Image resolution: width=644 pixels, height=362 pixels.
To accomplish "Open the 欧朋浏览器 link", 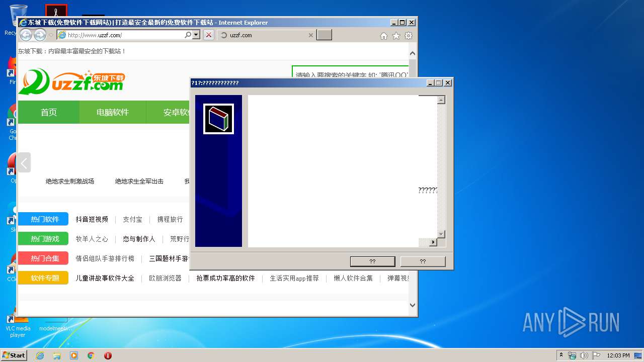I will (x=166, y=278).
